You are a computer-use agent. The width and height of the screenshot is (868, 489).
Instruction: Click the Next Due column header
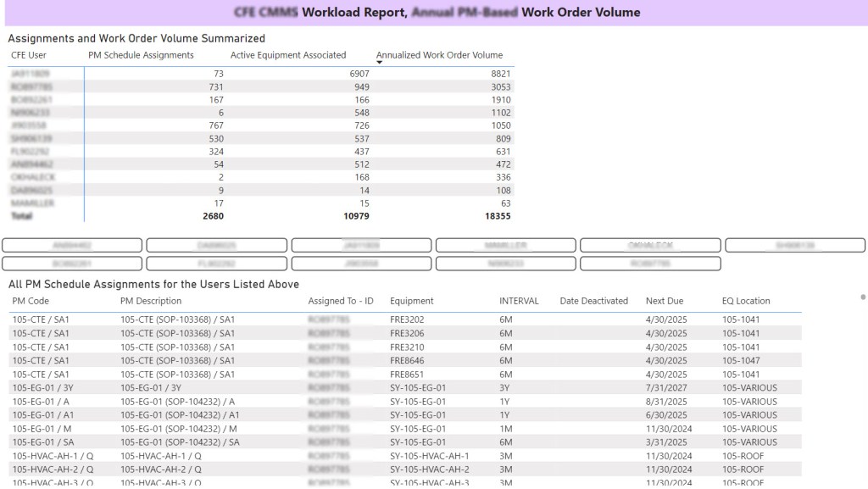(665, 301)
